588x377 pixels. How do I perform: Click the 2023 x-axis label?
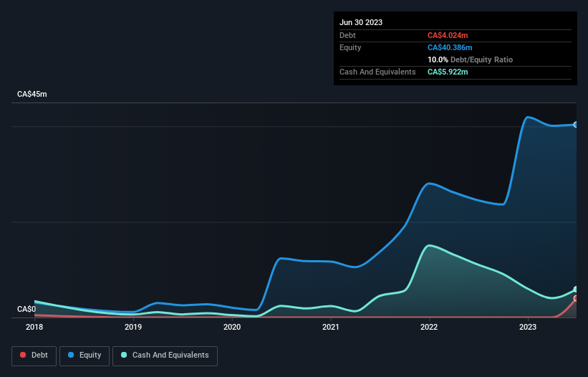528,327
